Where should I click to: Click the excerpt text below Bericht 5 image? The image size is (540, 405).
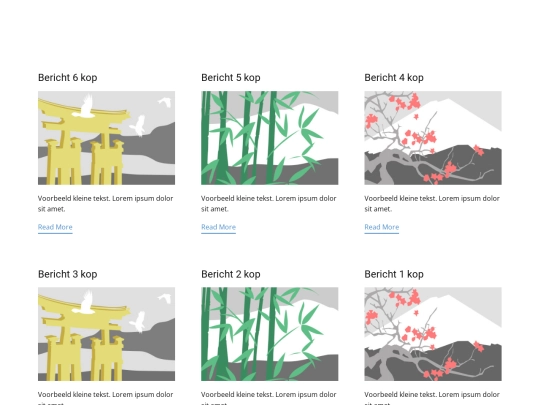[x=269, y=204]
